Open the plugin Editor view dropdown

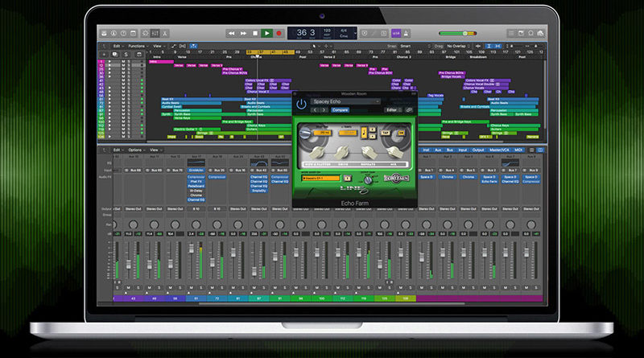point(393,110)
